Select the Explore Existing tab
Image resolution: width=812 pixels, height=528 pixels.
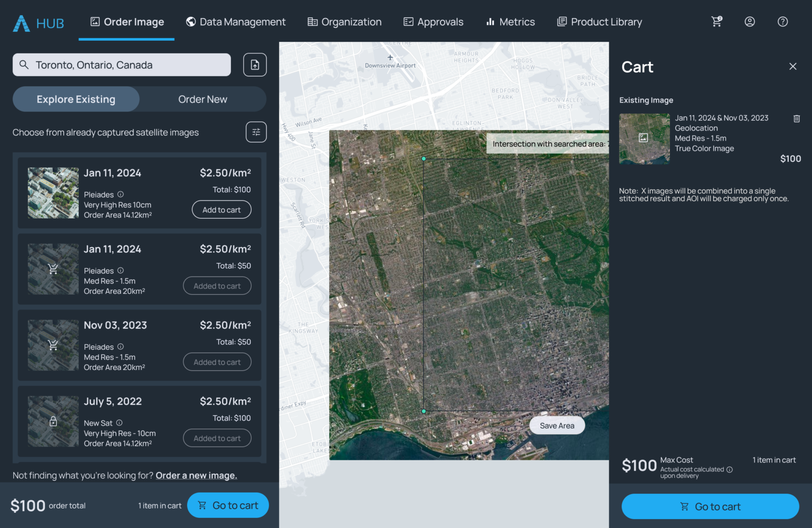click(76, 99)
